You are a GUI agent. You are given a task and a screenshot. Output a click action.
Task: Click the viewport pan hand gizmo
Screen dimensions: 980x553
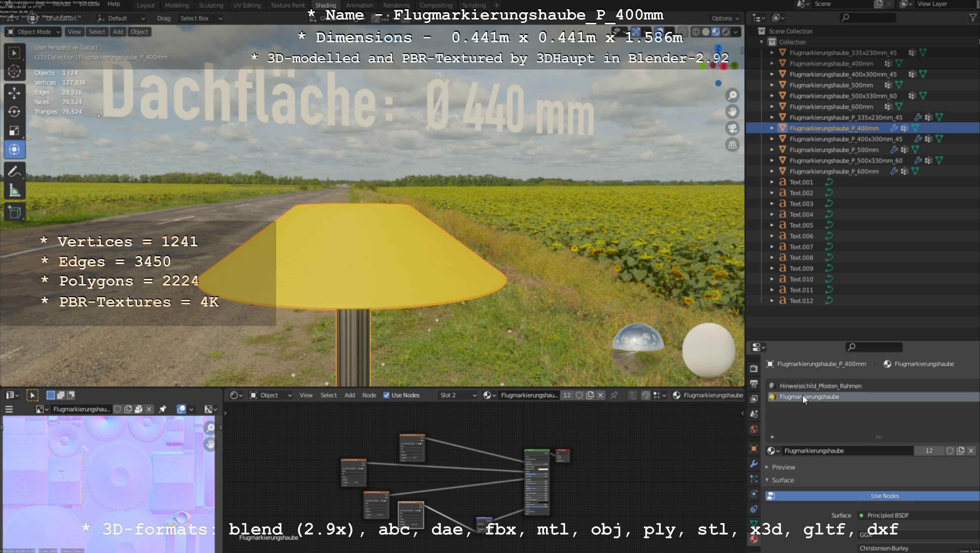pos(732,112)
